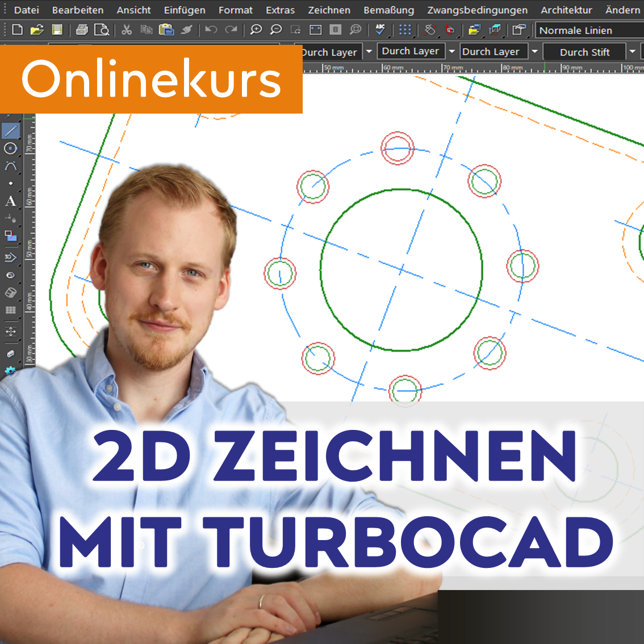Open a file with the folder icon
Viewport: 644px width, 644px height.
pyautogui.click(x=37, y=30)
